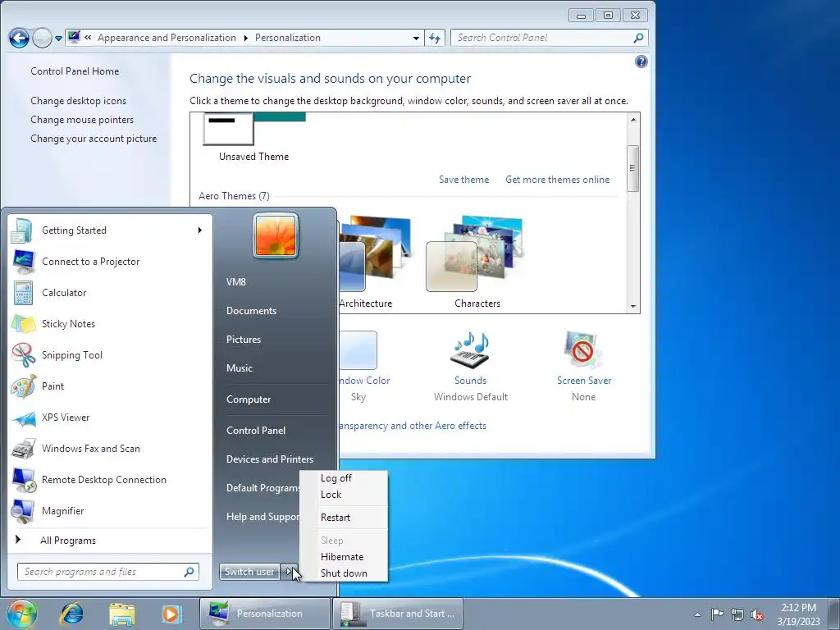Open Pictures from Start menu
The image size is (840, 630).
click(x=244, y=340)
